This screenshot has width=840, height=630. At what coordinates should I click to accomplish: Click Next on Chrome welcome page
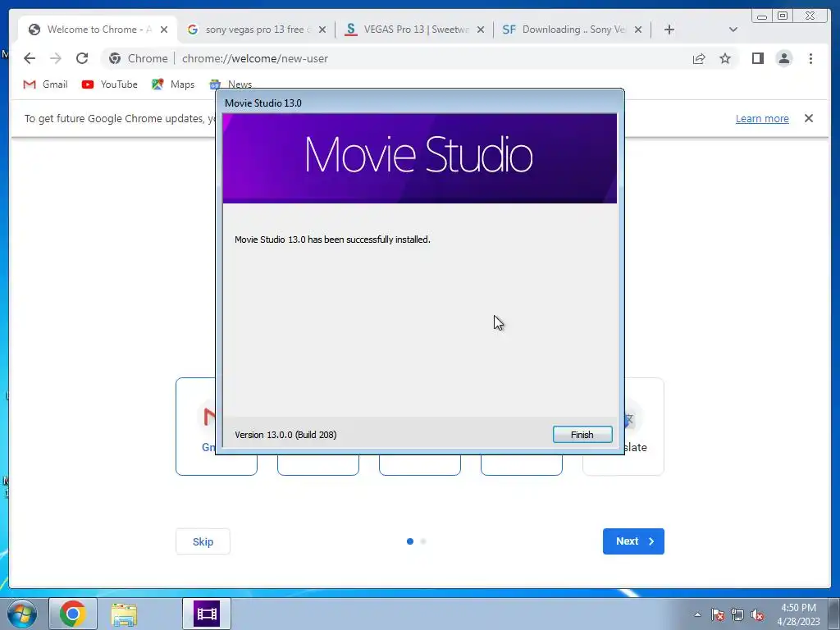633,541
